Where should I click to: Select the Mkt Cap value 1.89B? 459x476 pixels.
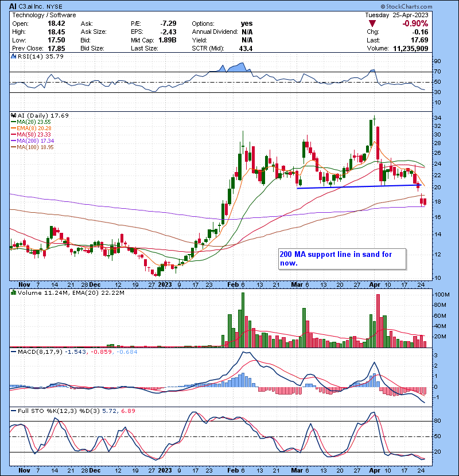[168, 40]
